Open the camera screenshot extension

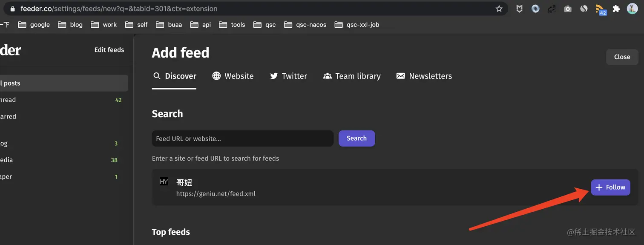click(568, 9)
